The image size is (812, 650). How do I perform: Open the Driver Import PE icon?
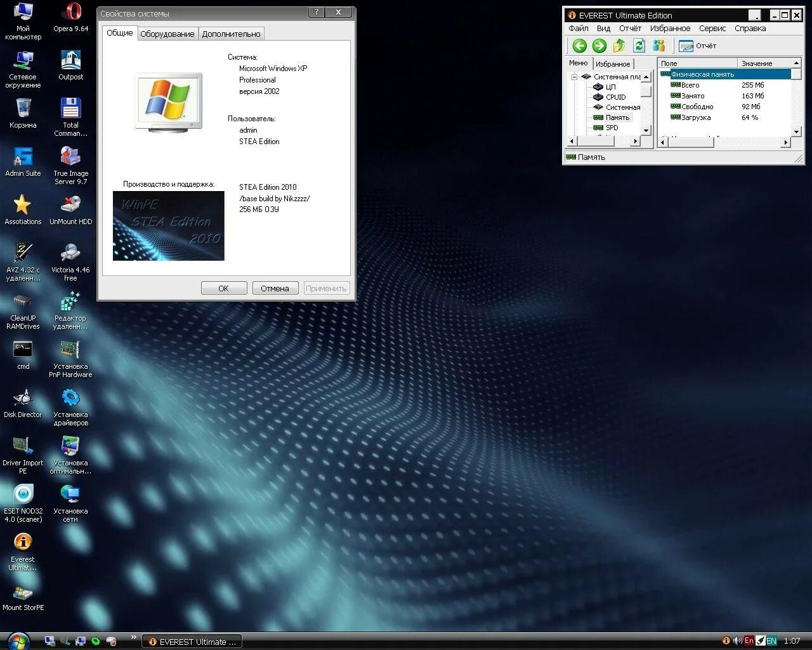[x=23, y=456]
